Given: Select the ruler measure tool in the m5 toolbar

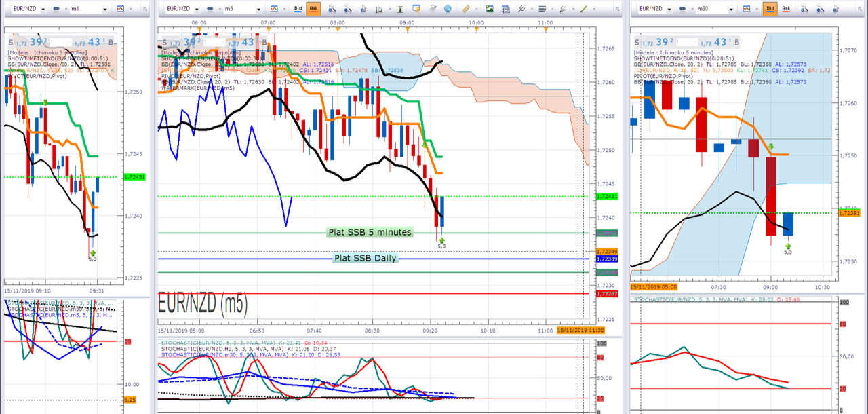Looking at the screenshot, I should [466, 9].
